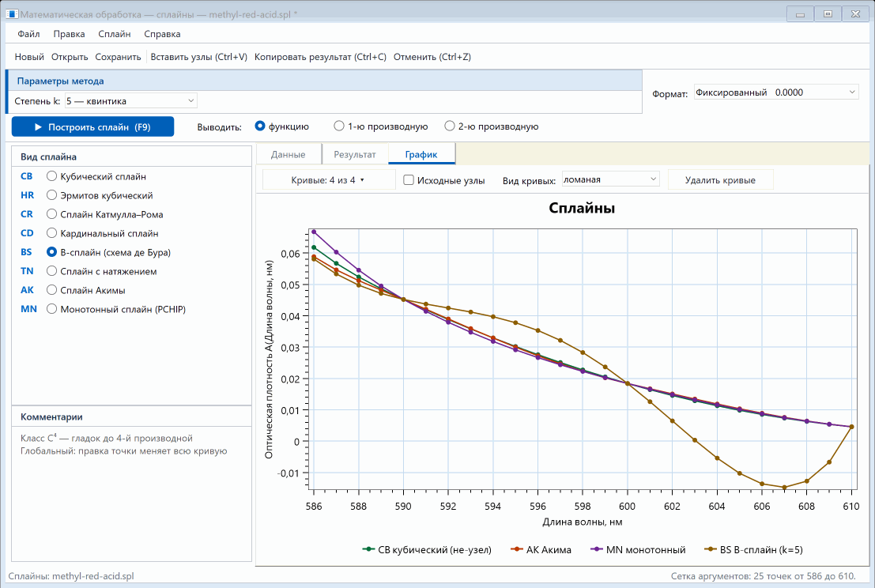Click the CR abbreviation icon for Catmull-Rom
This screenshot has width=875, height=588.
[27, 214]
